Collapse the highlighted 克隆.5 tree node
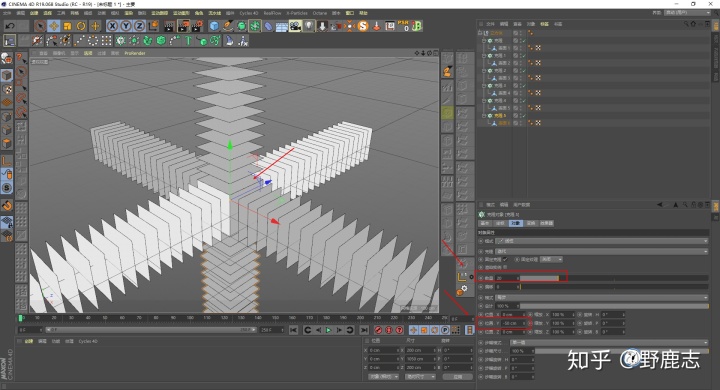Screen dimensions: 720x390 point(484,116)
